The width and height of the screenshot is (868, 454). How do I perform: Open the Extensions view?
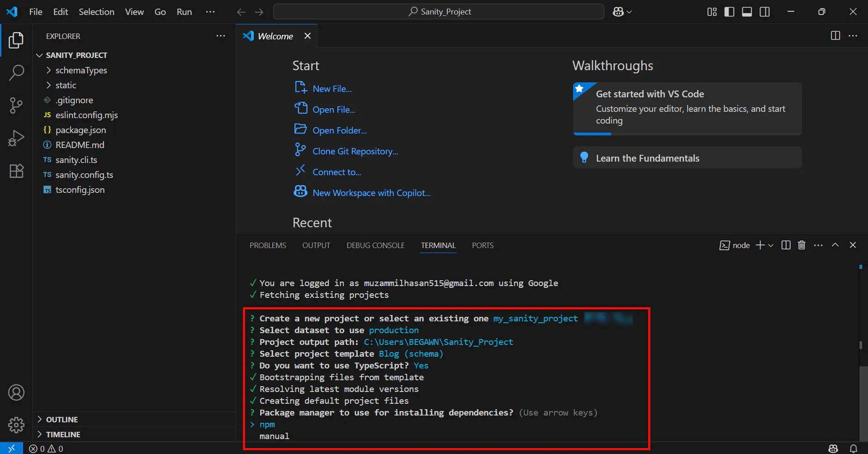tap(16, 171)
